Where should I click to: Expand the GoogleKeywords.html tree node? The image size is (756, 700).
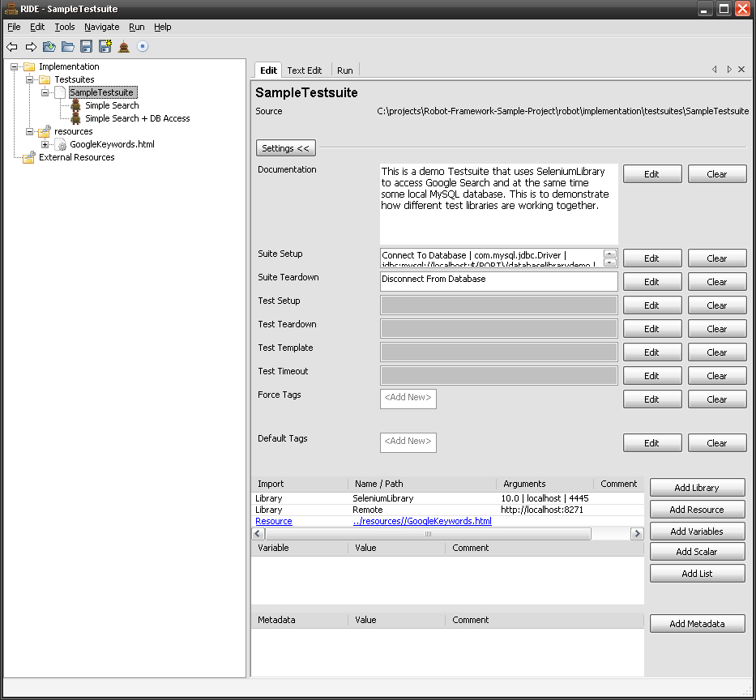point(45,144)
